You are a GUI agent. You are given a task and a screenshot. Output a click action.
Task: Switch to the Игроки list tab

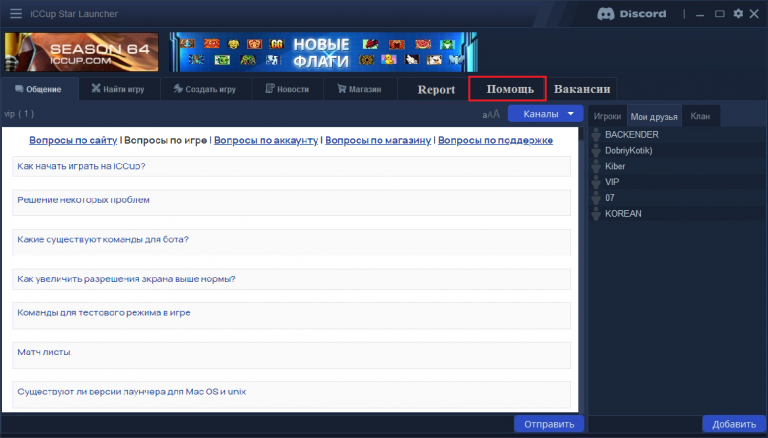607,117
